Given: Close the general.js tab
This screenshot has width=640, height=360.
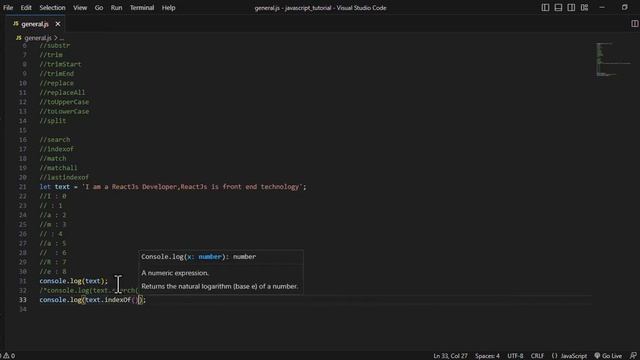Looking at the screenshot, I should click(x=58, y=24).
